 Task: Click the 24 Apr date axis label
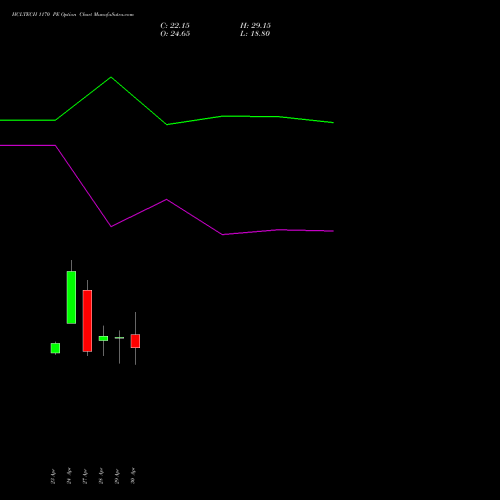[69, 476]
